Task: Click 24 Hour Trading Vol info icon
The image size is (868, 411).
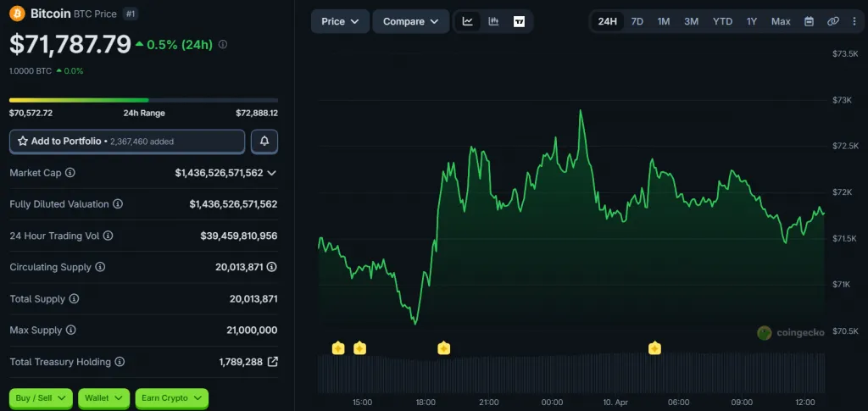Action: pyautogui.click(x=108, y=236)
